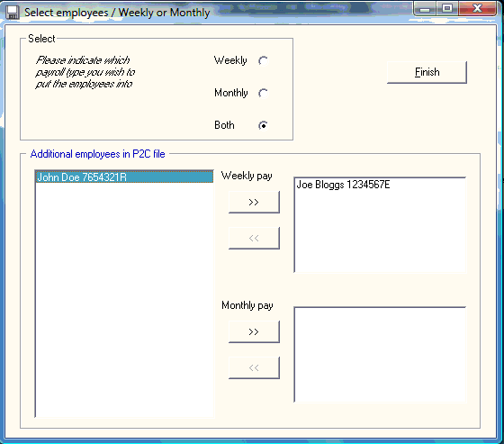Remove from Weekly pay using << button

[254, 238]
